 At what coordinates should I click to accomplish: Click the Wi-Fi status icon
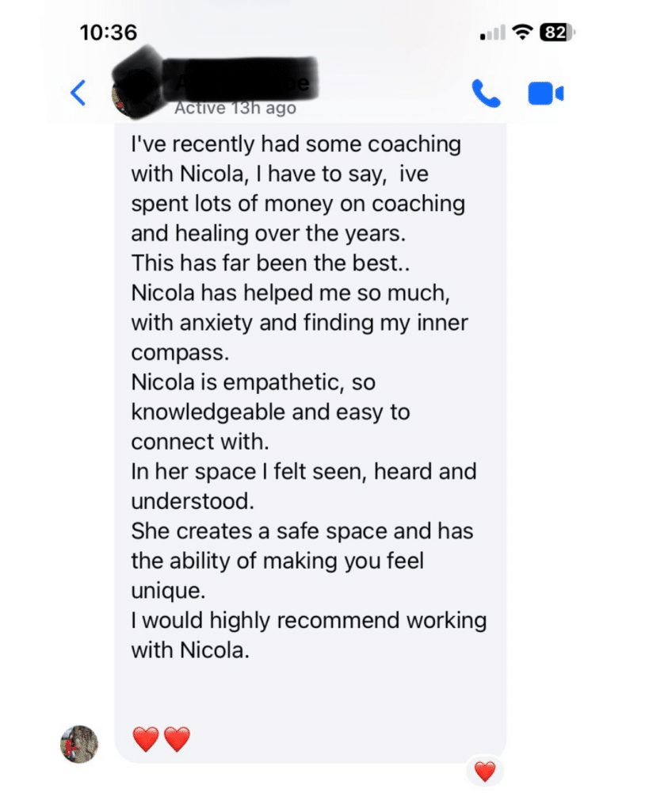point(521,33)
